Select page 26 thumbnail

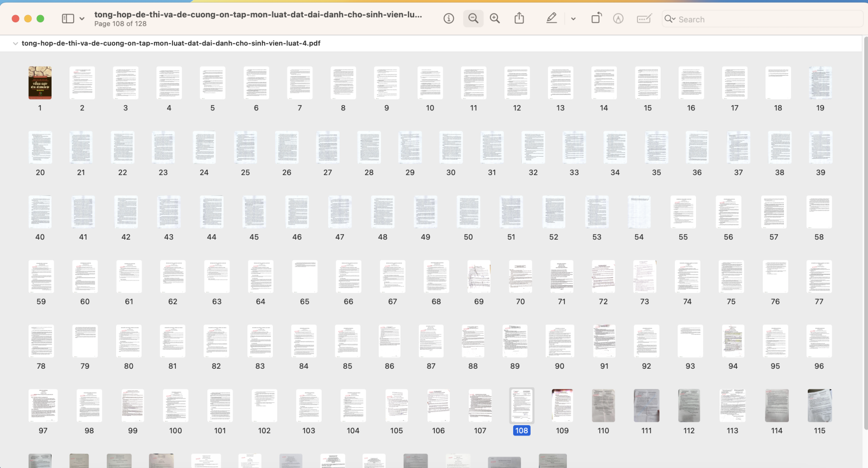click(x=286, y=147)
